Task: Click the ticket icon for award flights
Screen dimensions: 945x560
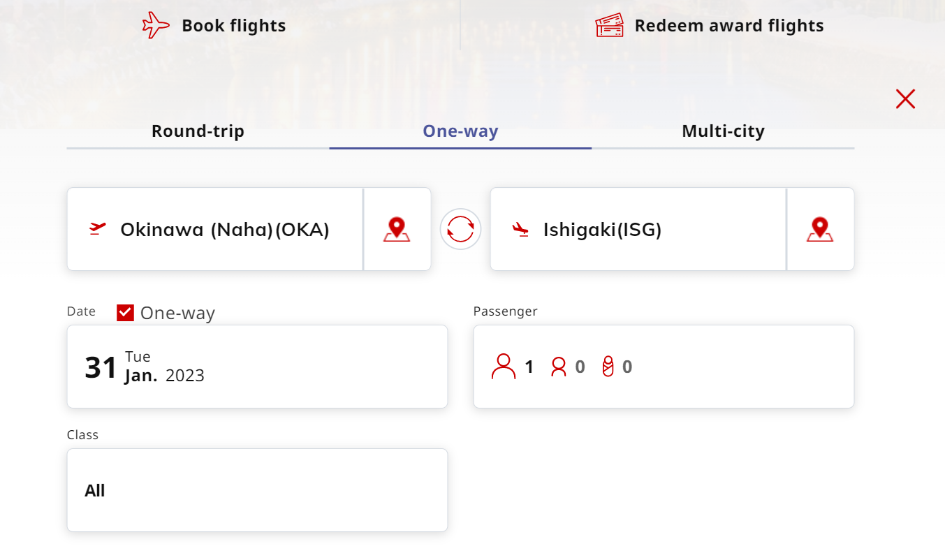Action: tap(609, 26)
